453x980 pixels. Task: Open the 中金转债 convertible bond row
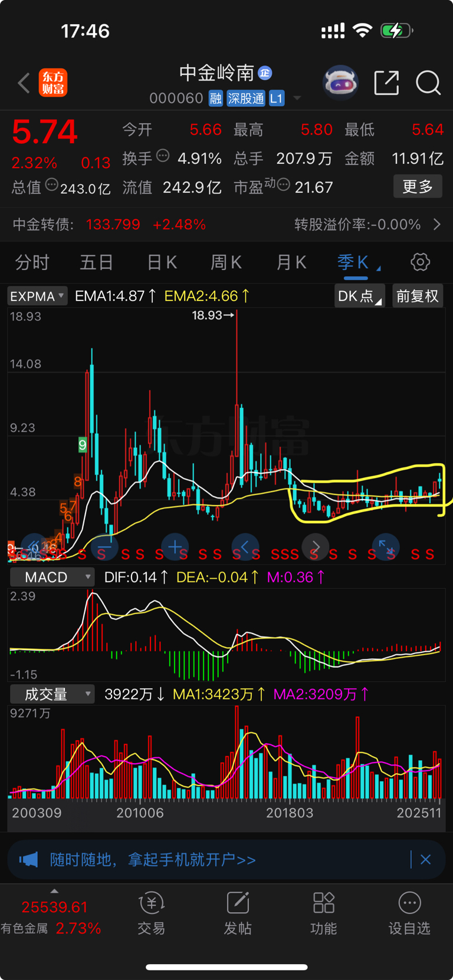click(226, 225)
